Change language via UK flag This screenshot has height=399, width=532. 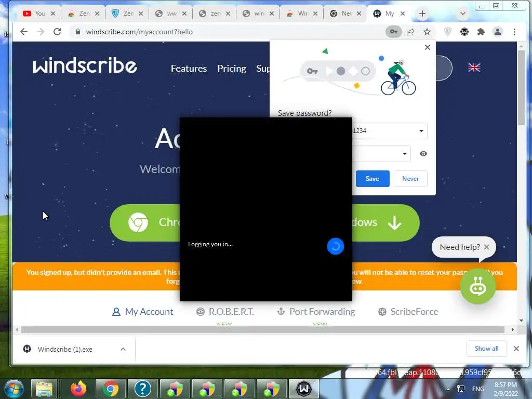click(x=474, y=68)
